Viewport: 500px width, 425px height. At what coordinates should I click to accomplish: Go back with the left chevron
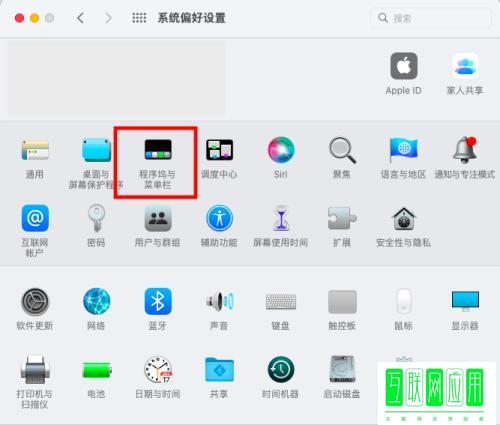tap(80, 18)
